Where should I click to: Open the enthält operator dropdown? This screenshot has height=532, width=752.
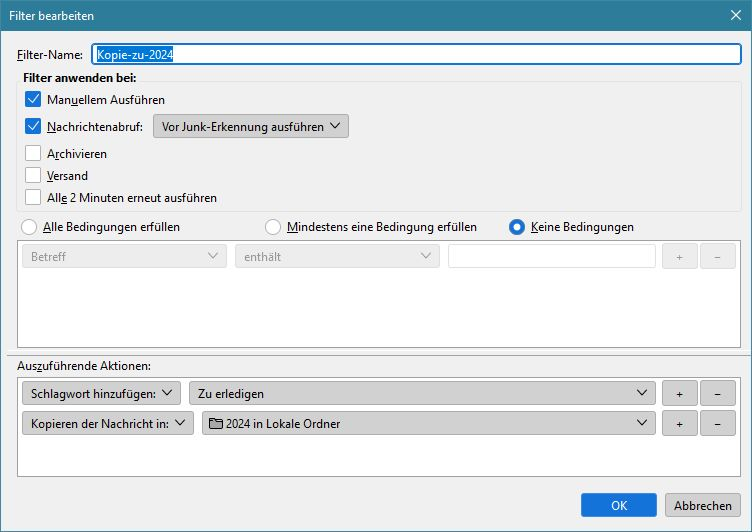[337, 256]
